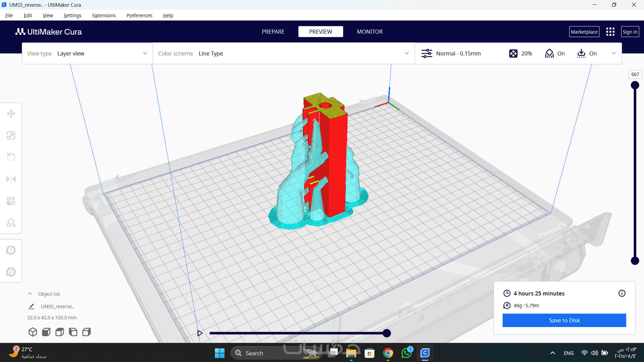
Task: Open Microsoft Store from the taskbar
Action: coord(370,353)
